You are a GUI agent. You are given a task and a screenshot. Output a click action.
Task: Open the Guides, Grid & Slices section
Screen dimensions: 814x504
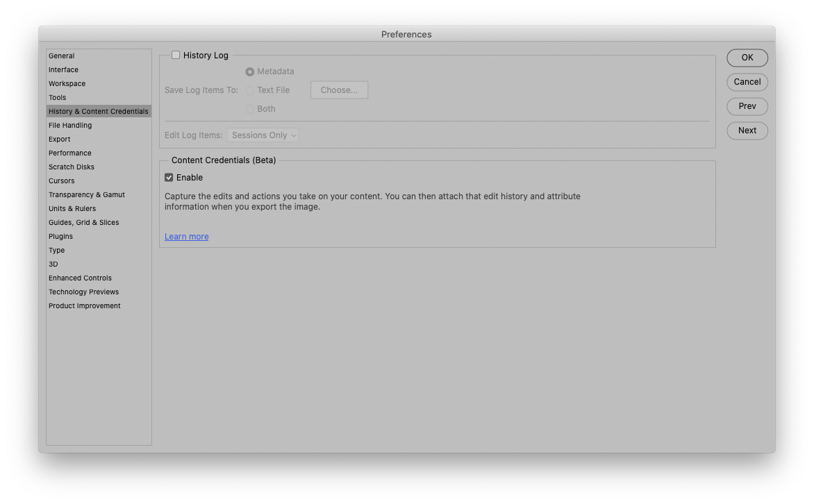pyautogui.click(x=83, y=222)
